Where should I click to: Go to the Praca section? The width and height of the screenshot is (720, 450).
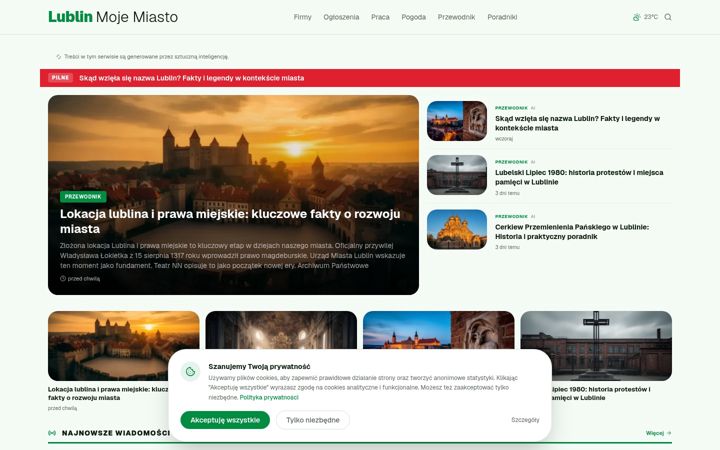pyautogui.click(x=380, y=17)
